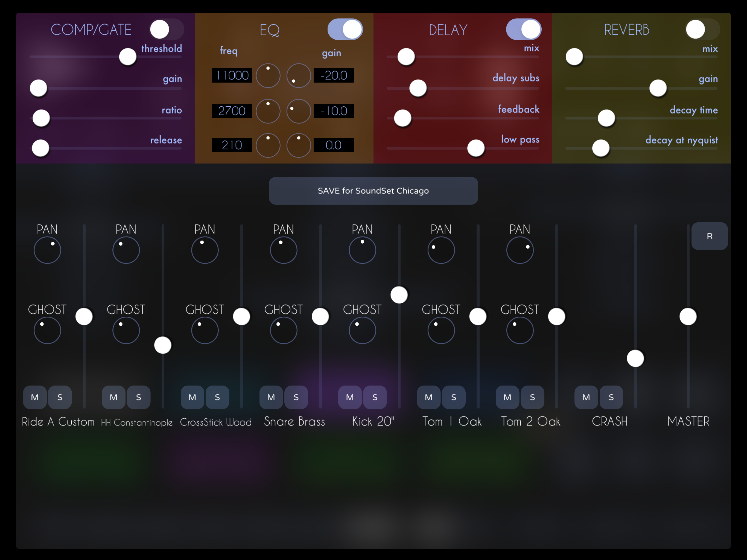Mute the Snare Brass channel
Viewport: 747px width, 560px height.
coord(271,397)
